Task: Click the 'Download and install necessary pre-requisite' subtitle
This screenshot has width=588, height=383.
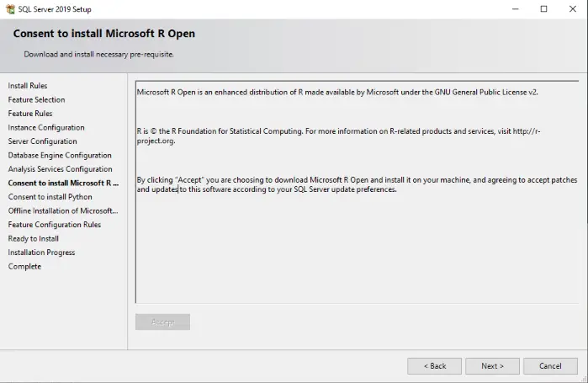Action: click(x=98, y=54)
